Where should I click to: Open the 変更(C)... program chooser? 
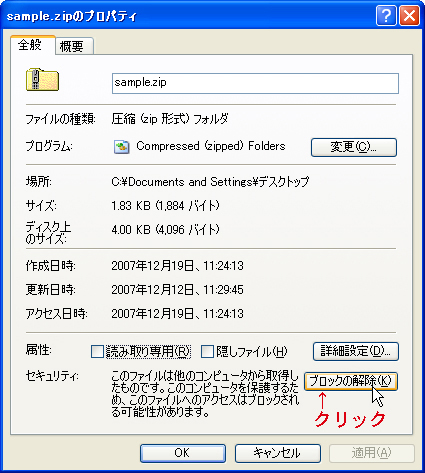tap(354, 147)
